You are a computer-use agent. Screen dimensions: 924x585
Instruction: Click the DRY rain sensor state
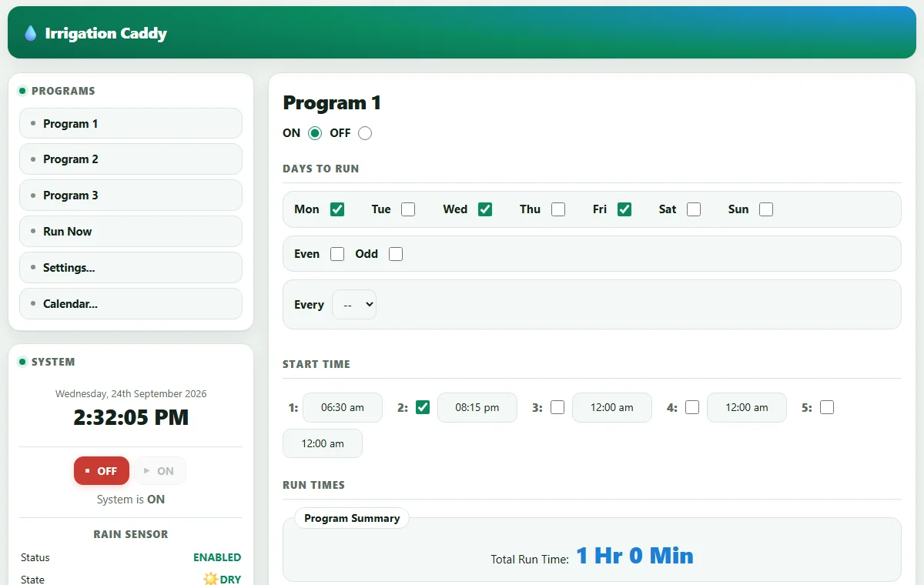(230, 580)
